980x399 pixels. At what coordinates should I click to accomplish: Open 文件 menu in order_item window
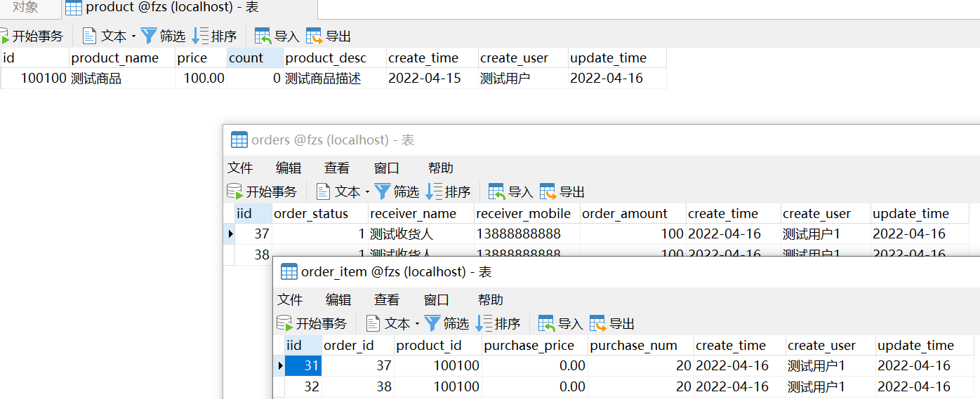pos(290,300)
